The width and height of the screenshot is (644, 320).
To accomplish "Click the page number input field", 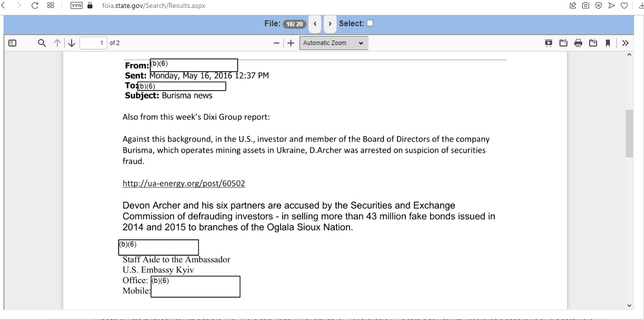I will [93, 43].
